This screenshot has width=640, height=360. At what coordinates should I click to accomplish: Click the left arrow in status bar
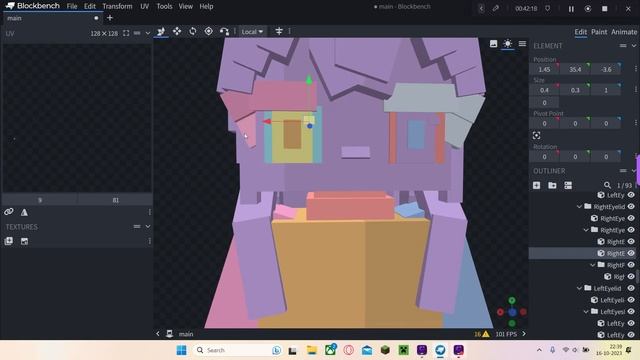[x=158, y=334]
